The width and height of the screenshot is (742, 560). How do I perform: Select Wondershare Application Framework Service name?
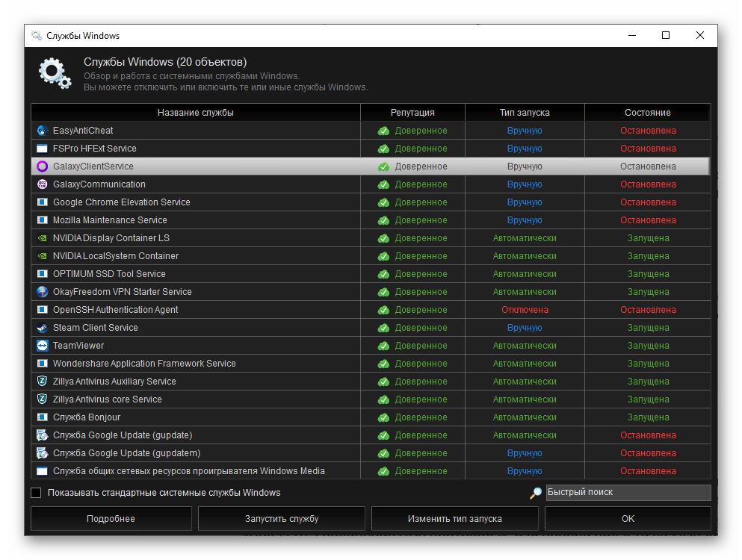point(144,364)
